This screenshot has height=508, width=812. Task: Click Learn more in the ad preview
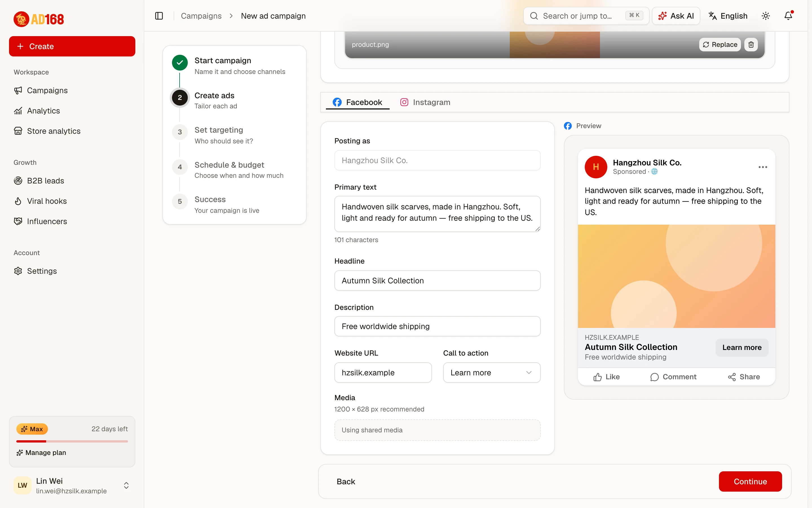point(742,347)
